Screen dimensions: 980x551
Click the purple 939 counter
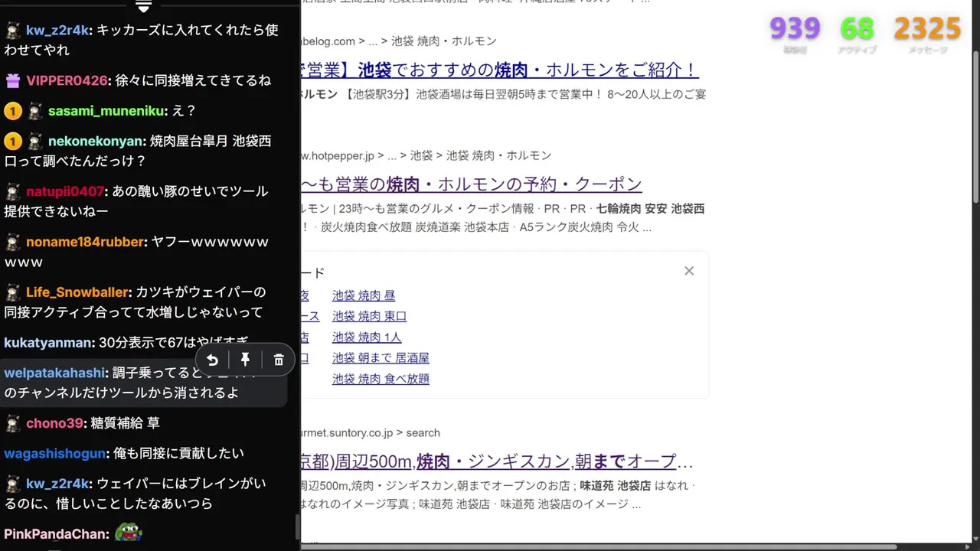click(x=795, y=29)
